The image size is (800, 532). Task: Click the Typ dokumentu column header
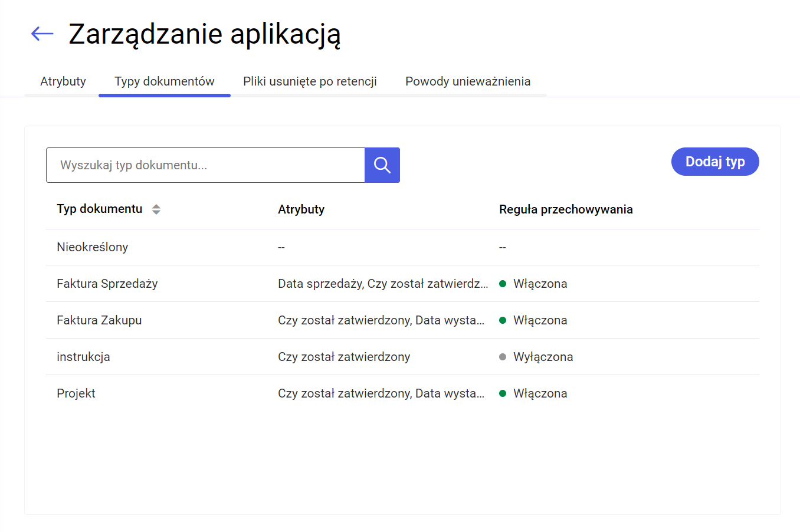coord(100,209)
